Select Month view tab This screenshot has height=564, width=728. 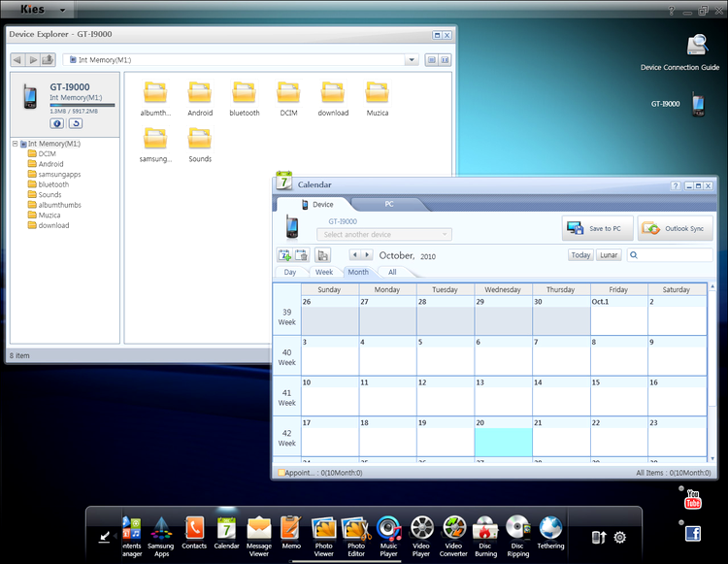point(358,272)
